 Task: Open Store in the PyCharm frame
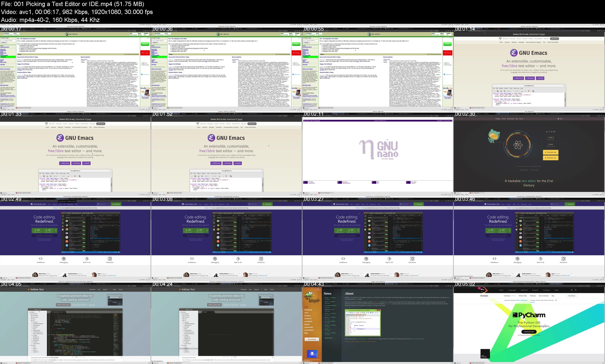click(557, 290)
